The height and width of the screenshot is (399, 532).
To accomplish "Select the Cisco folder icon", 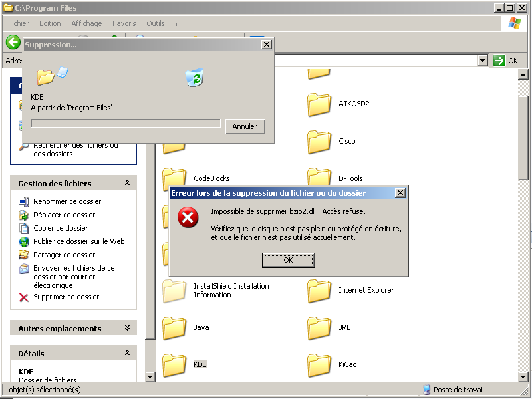I will (319, 142).
